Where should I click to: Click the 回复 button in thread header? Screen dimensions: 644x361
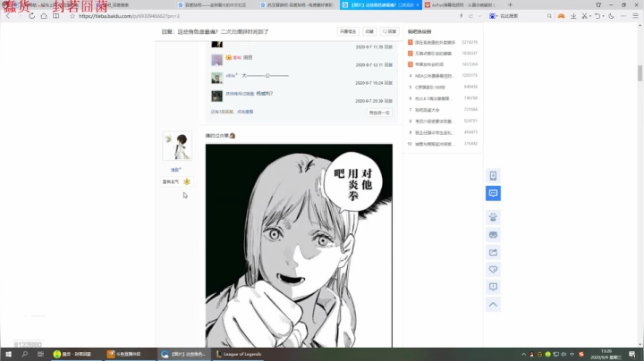(x=389, y=31)
